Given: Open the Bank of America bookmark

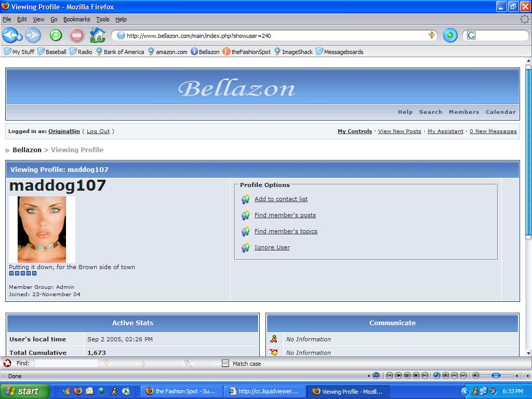Looking at the screenshot, I should (x=124, y=52).
